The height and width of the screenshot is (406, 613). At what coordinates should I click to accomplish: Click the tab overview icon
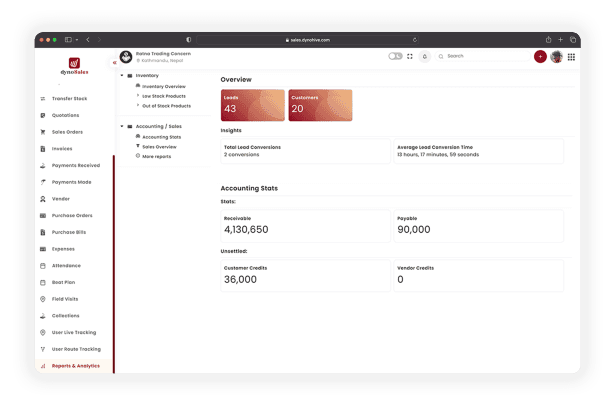pyautogui.click(x=573, y=39)
